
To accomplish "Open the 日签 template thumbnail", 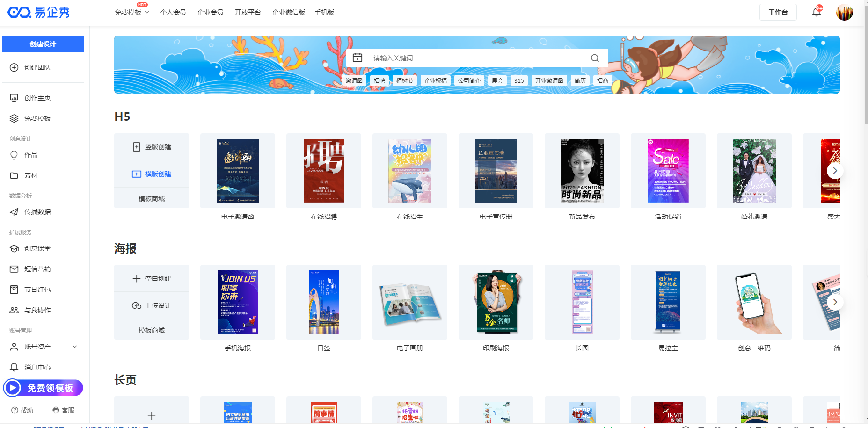I will (324, 302).
